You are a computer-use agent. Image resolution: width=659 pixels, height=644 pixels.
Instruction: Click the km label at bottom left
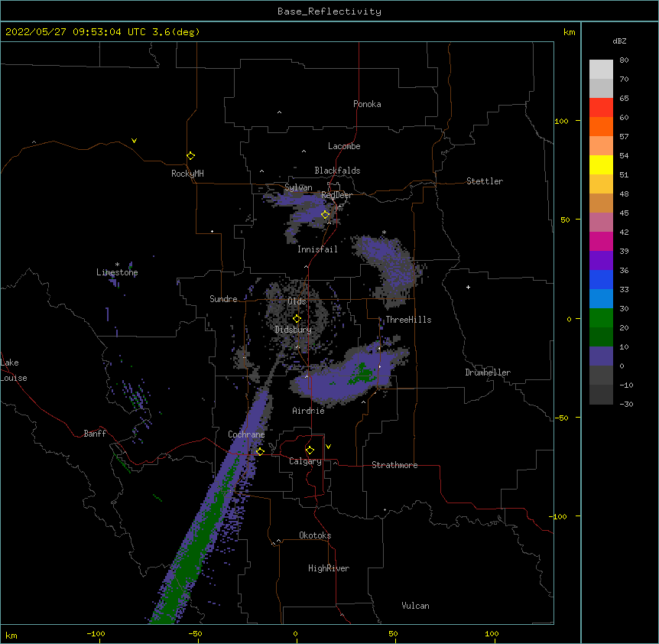[11, 635]
